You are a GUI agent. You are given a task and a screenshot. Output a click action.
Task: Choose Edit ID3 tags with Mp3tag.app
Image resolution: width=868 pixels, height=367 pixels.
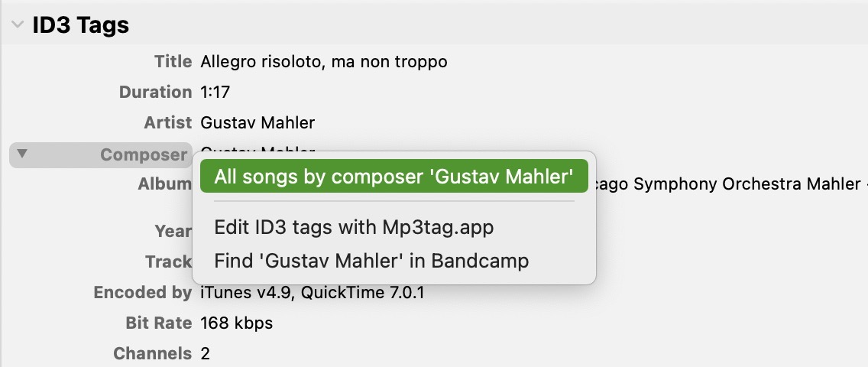(354, 227)
